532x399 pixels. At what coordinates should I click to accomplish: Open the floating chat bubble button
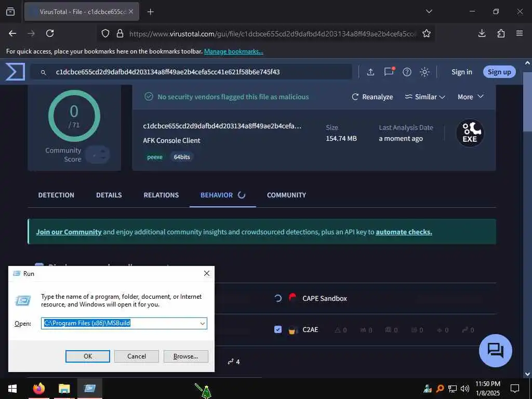pos(495,351)
